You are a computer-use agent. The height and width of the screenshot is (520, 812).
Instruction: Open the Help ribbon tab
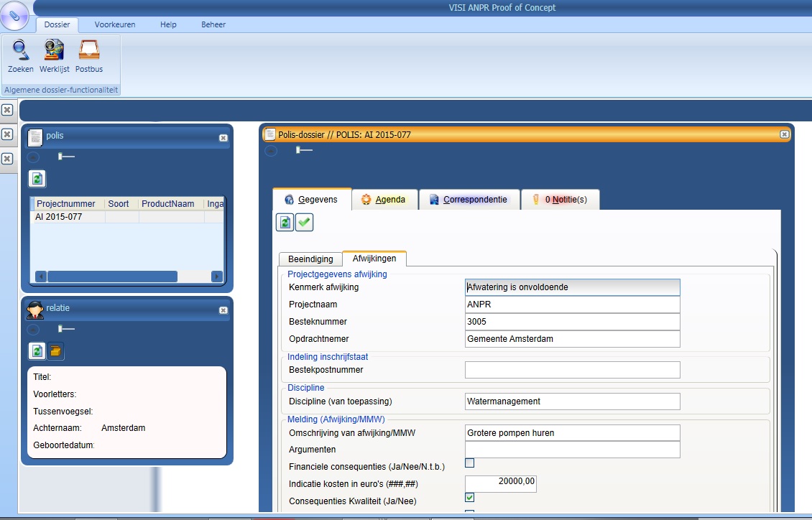click(168, 25)
